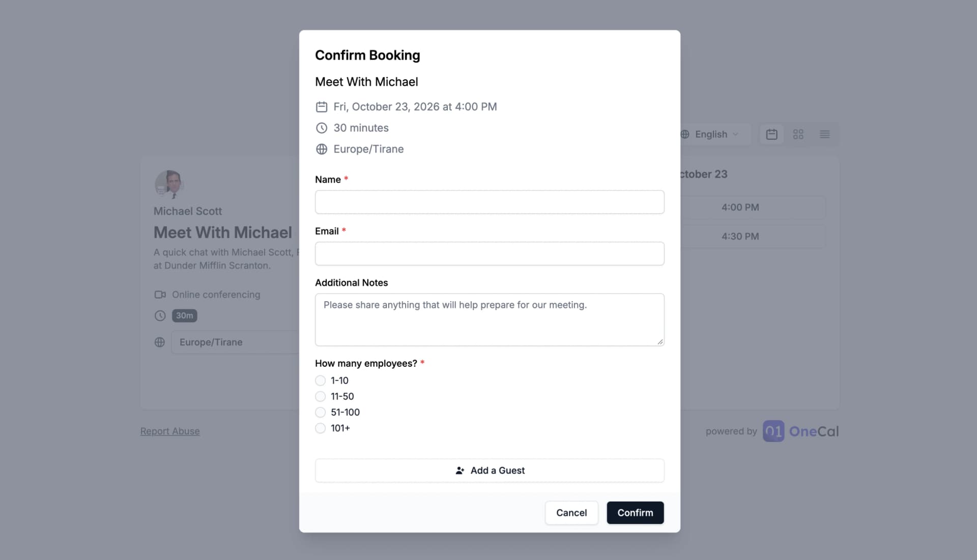
Task: Click the globe icon beside Europe/Tirane in dialog
Action: point(322,150)
